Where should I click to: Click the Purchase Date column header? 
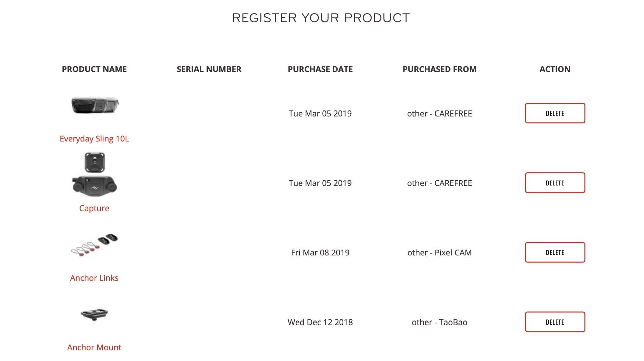[x=320, y=69]
